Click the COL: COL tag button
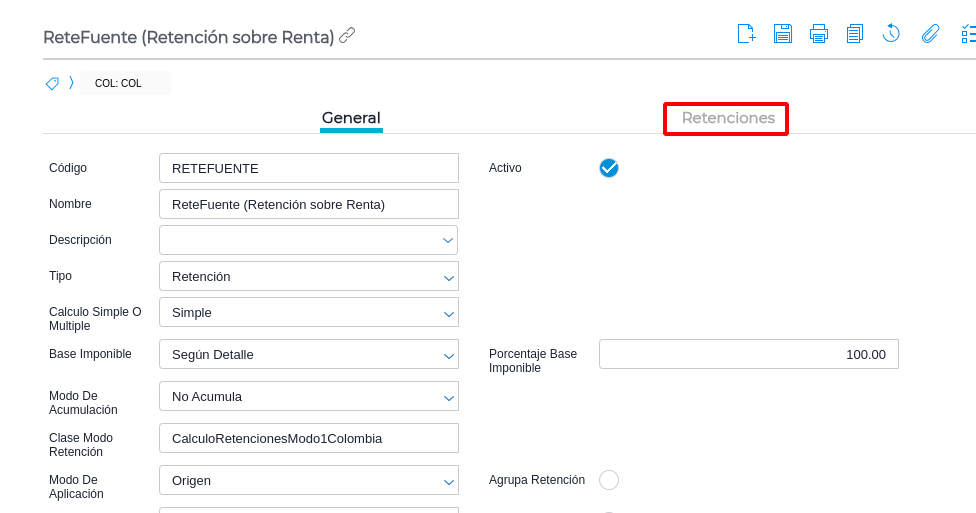Screen dimensions: 976x513 119,83
